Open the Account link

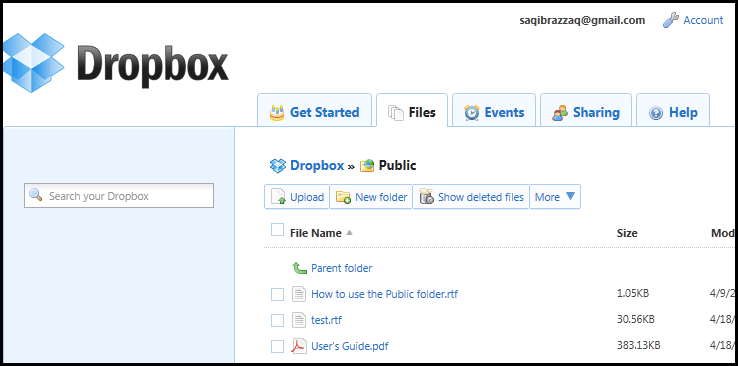click(703, 20)
